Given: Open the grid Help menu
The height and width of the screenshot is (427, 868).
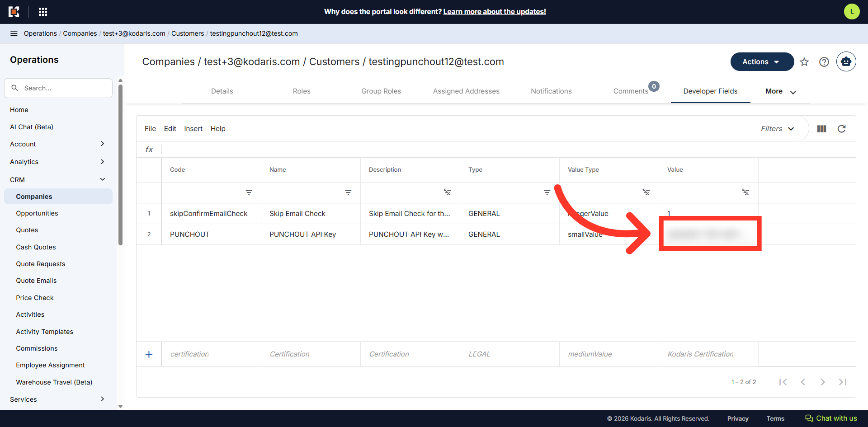Looking at the screenshot, I should 218,129.
